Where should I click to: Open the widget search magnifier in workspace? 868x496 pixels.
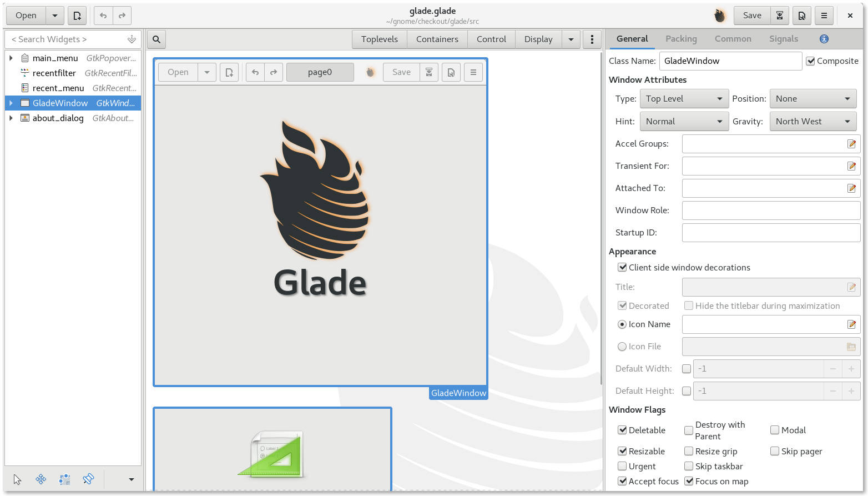coord(156,39)
